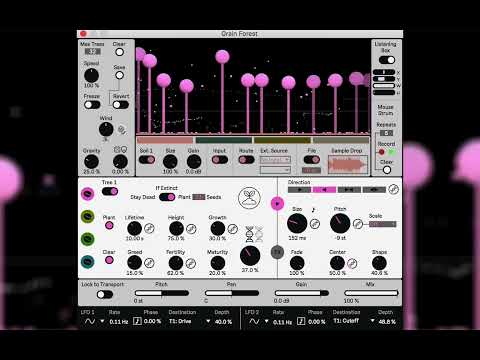Click the red Record button

(382, 152)
